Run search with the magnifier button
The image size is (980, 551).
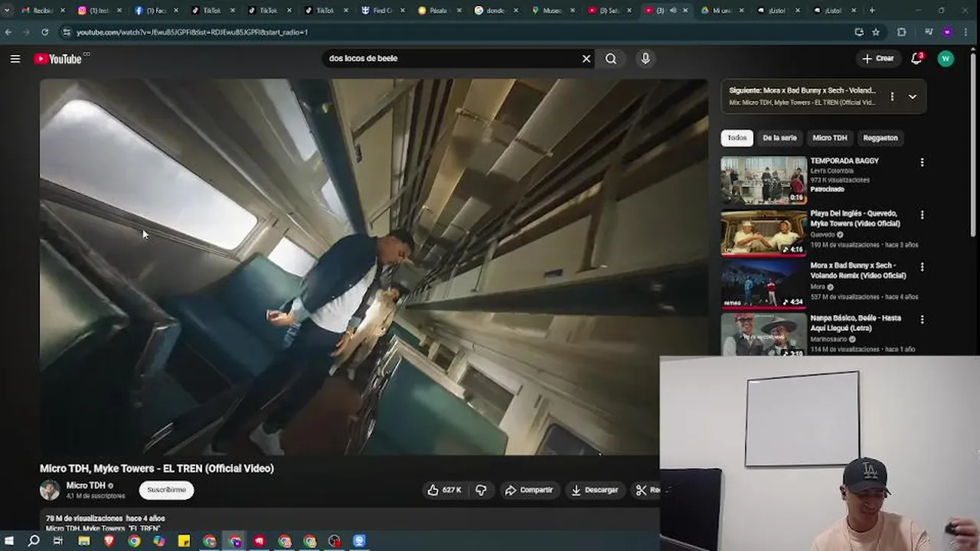coord(611,58)
